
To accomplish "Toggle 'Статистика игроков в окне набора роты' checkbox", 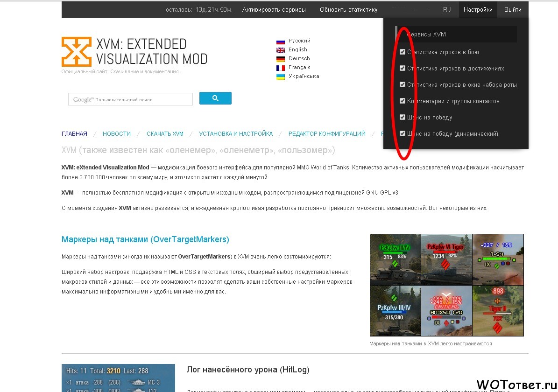I will (x=403, y=84).
